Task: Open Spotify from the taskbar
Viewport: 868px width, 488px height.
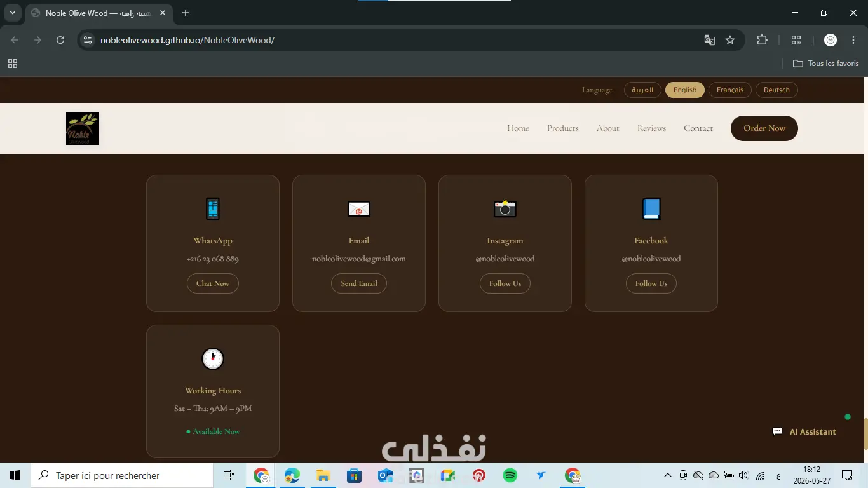Action: tap(510, 475)
